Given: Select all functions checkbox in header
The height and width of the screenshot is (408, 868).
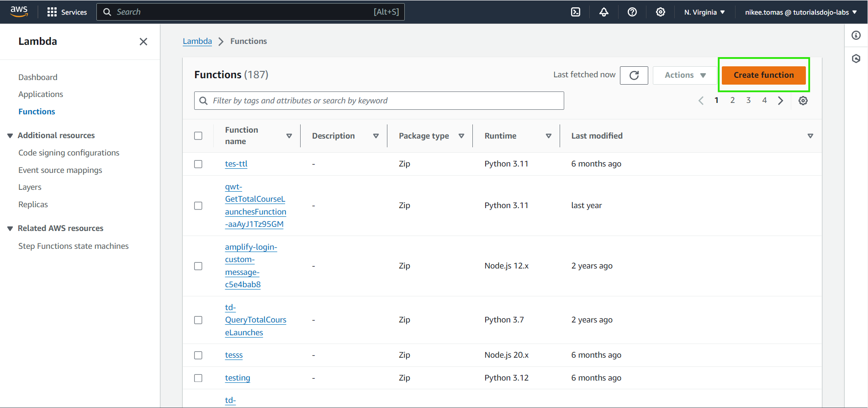Looking at the screenshot, I should pyautogui.click(x=198, y=136).
